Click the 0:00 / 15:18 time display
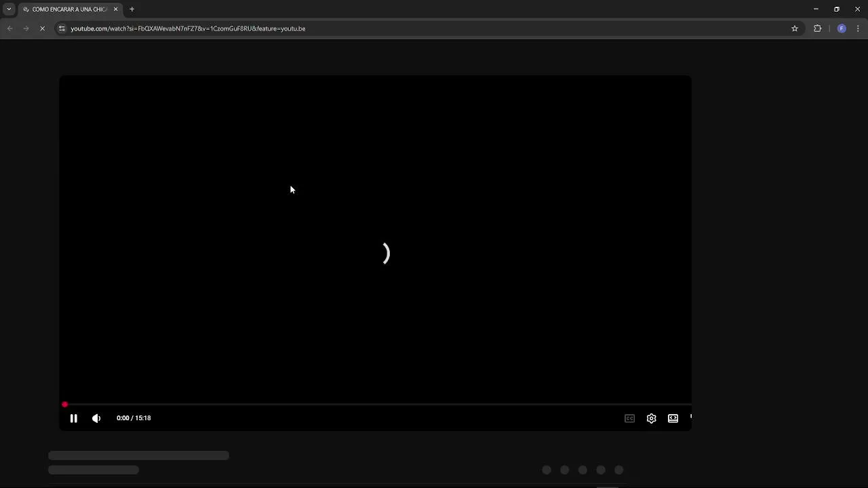This screenshot has height=488, width=868. click(134, 418)
